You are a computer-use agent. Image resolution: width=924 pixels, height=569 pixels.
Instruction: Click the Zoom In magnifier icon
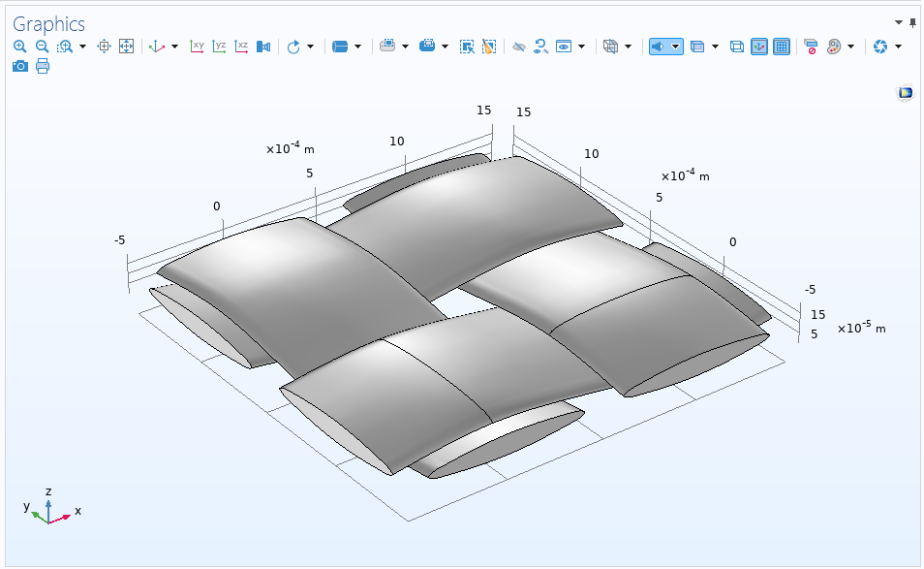click(x=19, y=47)
